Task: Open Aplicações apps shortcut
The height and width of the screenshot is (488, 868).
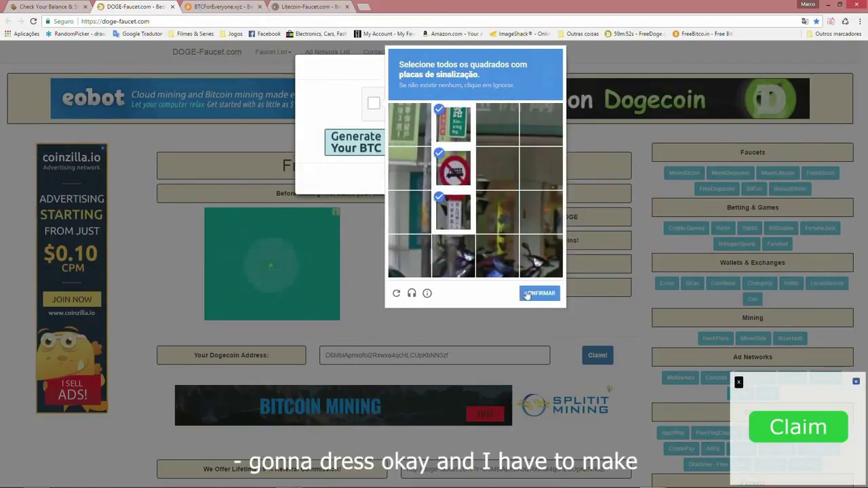Action: (x=22, y=34)
